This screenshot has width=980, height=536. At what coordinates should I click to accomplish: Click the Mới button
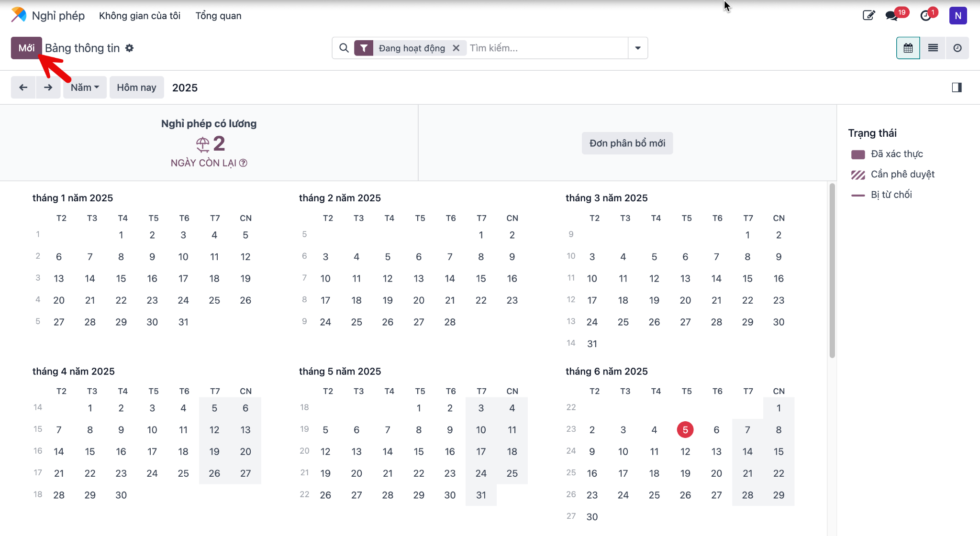[x=26, y=48]
